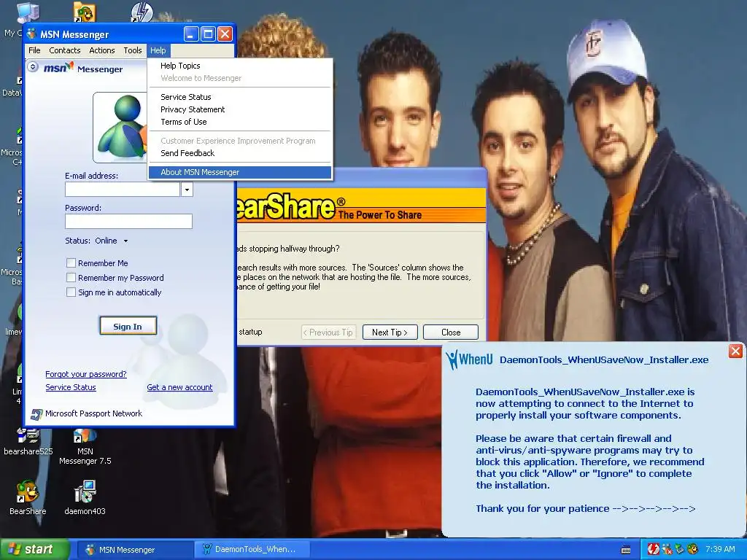Click the Sign In button

click(128, 326)
